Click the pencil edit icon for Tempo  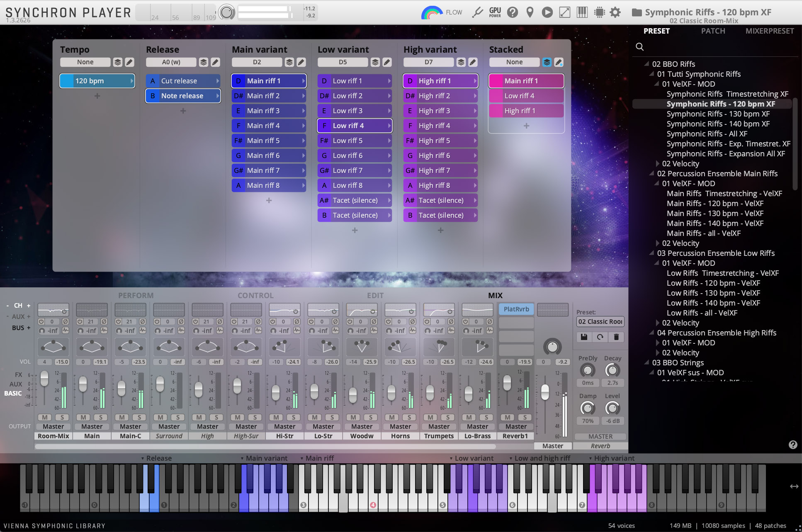pos(129,62)
